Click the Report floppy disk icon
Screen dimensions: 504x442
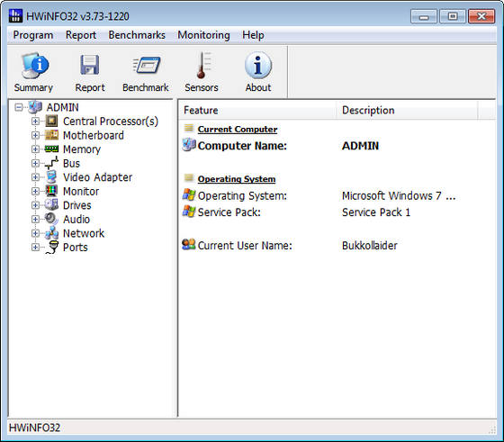click(90, 65)
